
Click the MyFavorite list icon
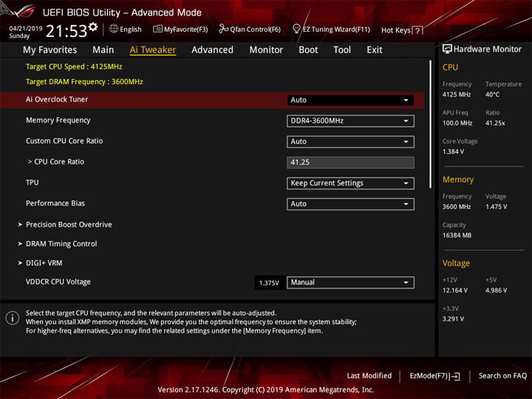coord(157,29)
